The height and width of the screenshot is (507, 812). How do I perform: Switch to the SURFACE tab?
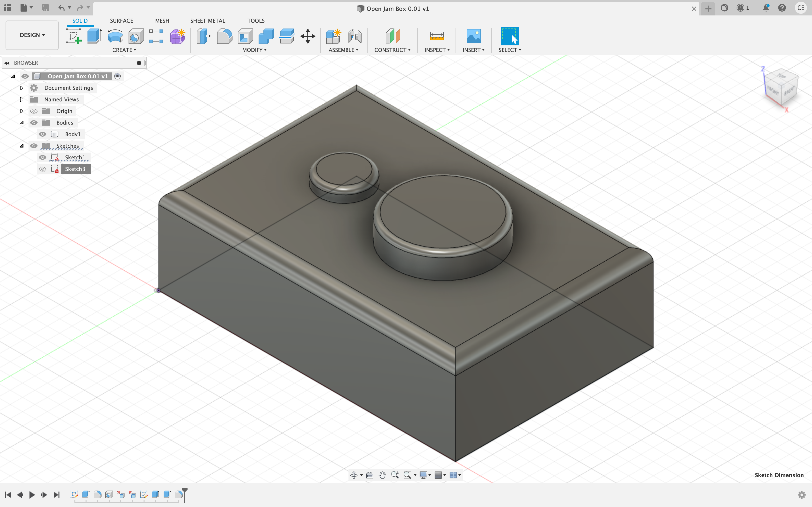coord(122,21)
